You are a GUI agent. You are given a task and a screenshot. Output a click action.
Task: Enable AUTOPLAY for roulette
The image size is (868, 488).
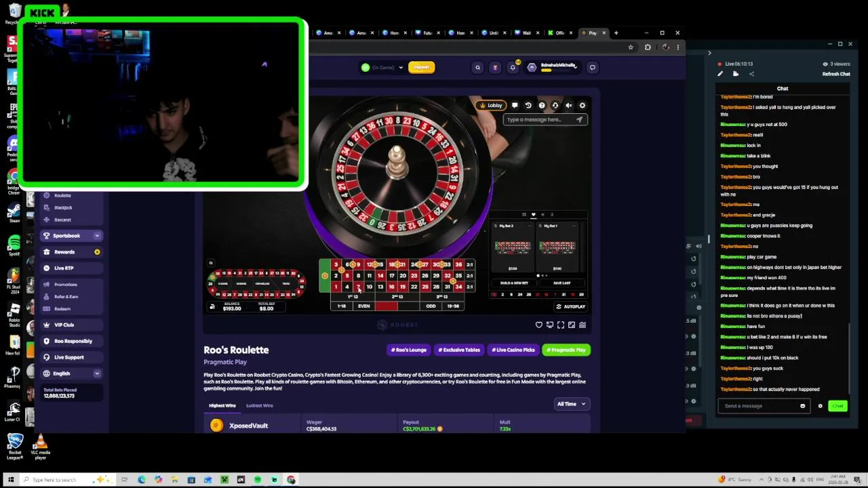570,306
